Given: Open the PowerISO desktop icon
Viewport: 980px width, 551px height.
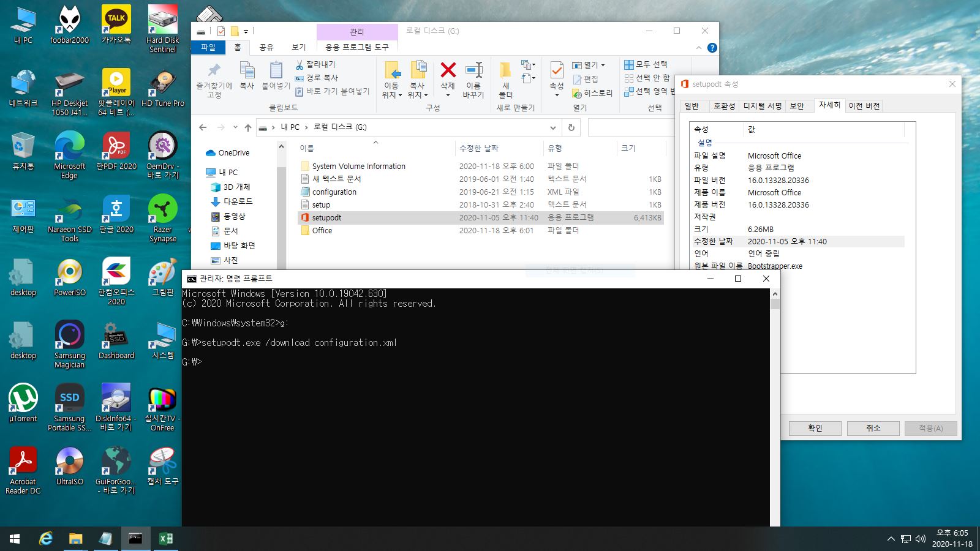Looking at the screenshot, I should coord(69,277).
